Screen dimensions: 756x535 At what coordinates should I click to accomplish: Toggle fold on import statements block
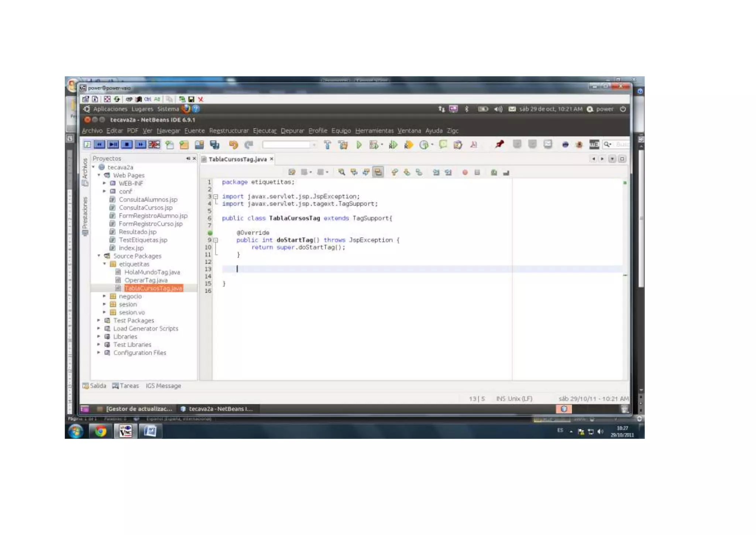tap(216, 197)
